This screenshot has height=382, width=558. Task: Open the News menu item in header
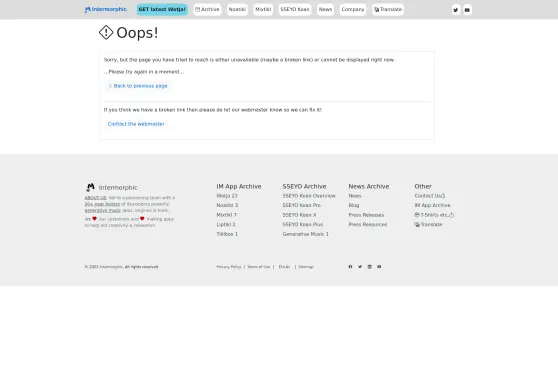(325, 9)
